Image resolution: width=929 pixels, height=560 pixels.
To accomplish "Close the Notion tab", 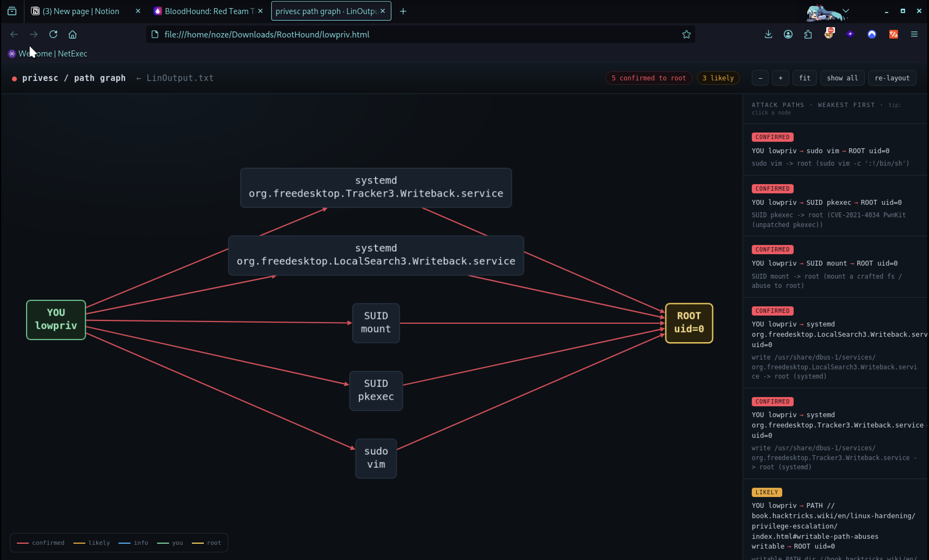I will click(138, 11).
